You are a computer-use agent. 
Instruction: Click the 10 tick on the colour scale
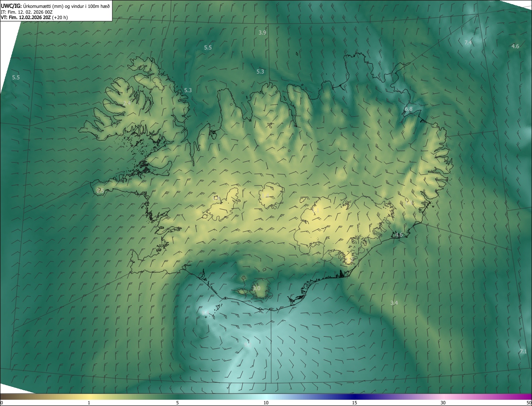click(266, 403)
